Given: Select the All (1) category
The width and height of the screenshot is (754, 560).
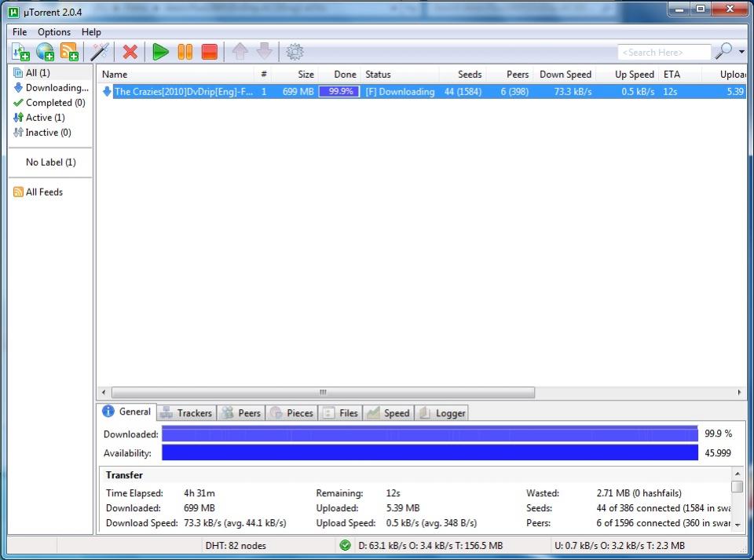Looking at the screenshot, I should click(x=38, y=72).
